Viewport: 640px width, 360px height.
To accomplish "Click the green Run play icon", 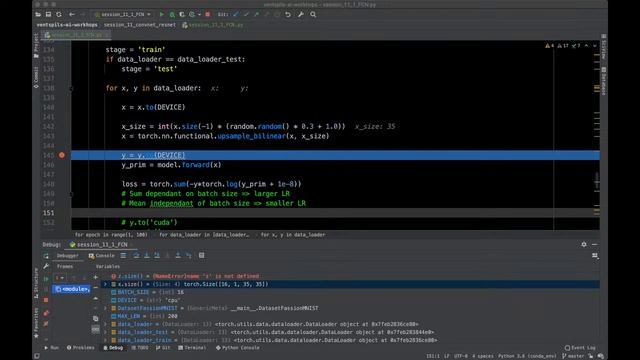I will tap(162, 14).
